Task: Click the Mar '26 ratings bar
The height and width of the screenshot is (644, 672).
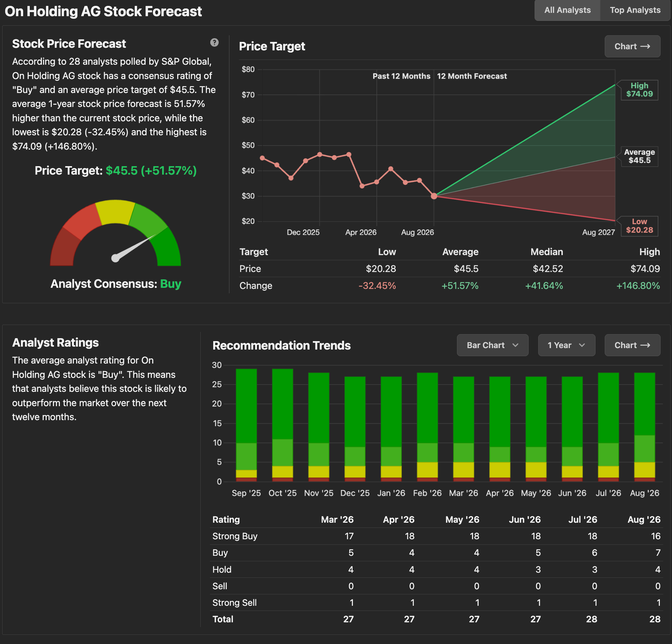Action: pyautogui.click(x=464, y=429)
